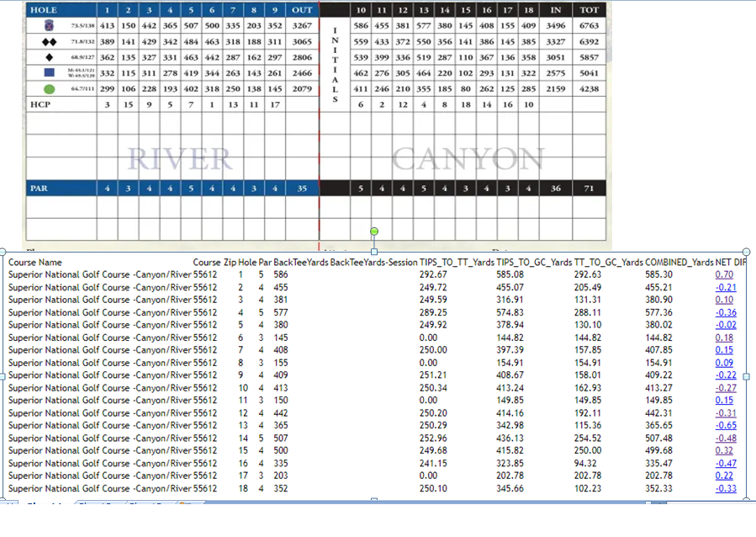Click the 'OUT' header cell on scorecard
756x537 pixels.
tap(302, 10)
